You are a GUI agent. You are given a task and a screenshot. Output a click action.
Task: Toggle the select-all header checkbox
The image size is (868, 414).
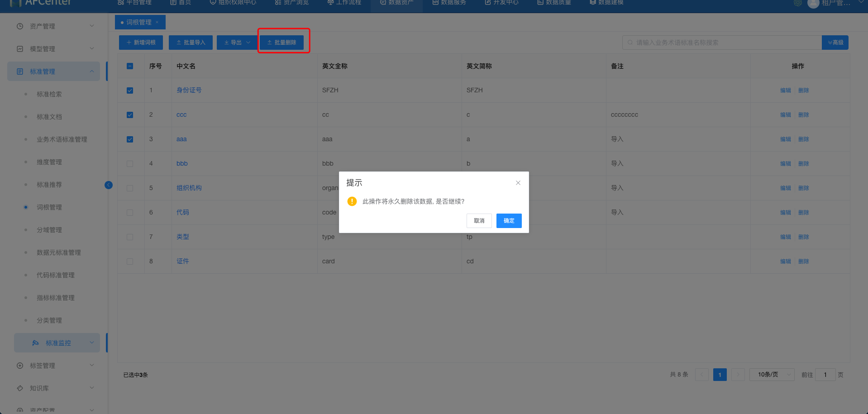tap(130, 66)
